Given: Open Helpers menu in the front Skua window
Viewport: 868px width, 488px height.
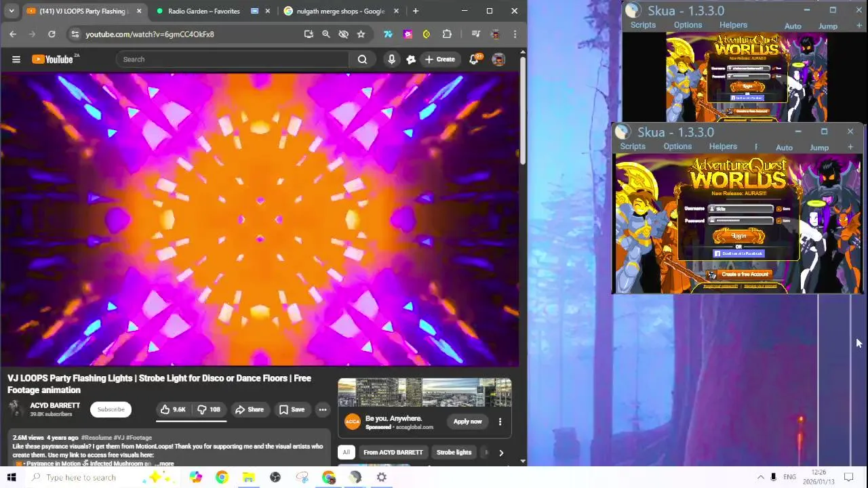Looking at the screenshot, I should point(723,146).
